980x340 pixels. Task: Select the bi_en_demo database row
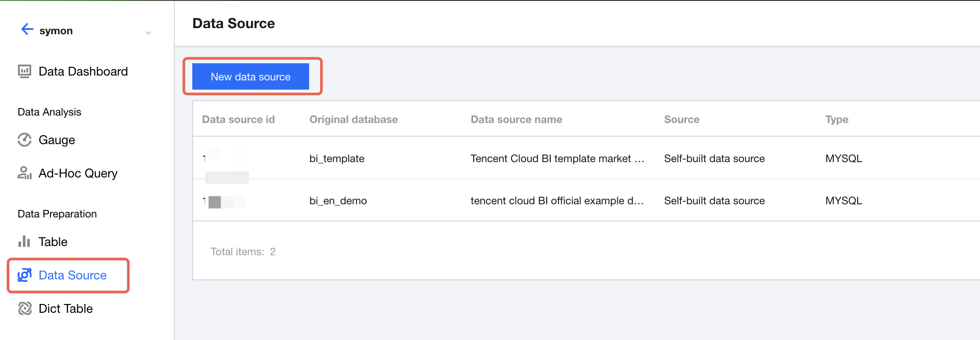(338, 201)
